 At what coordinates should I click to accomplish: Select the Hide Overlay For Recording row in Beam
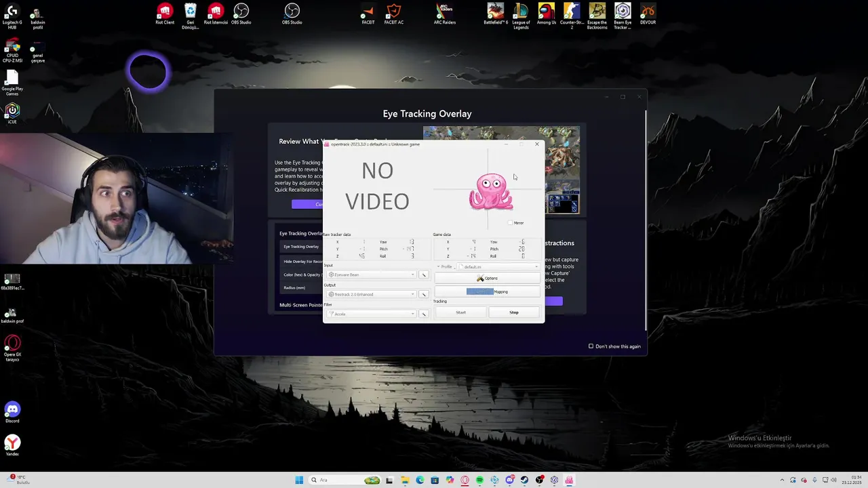click(301, 261)
